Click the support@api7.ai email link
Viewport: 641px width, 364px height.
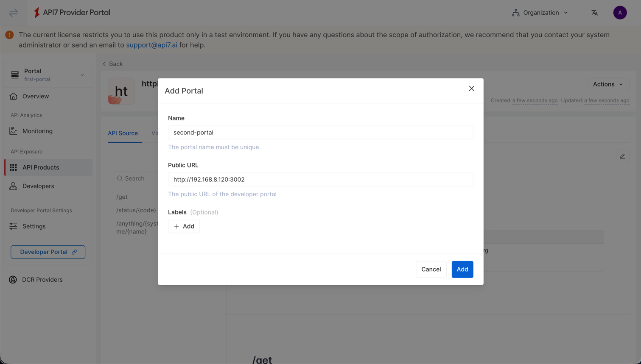(151, 45)
